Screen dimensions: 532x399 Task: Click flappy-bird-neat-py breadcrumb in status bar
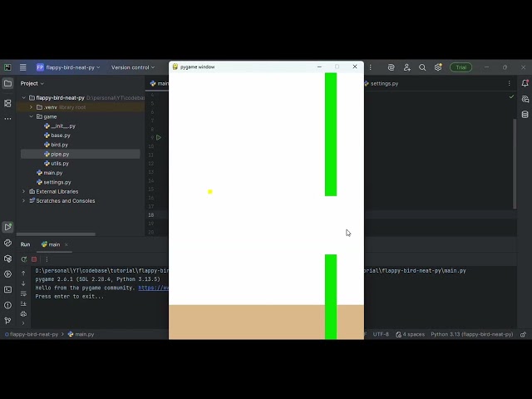click(32, 334)
